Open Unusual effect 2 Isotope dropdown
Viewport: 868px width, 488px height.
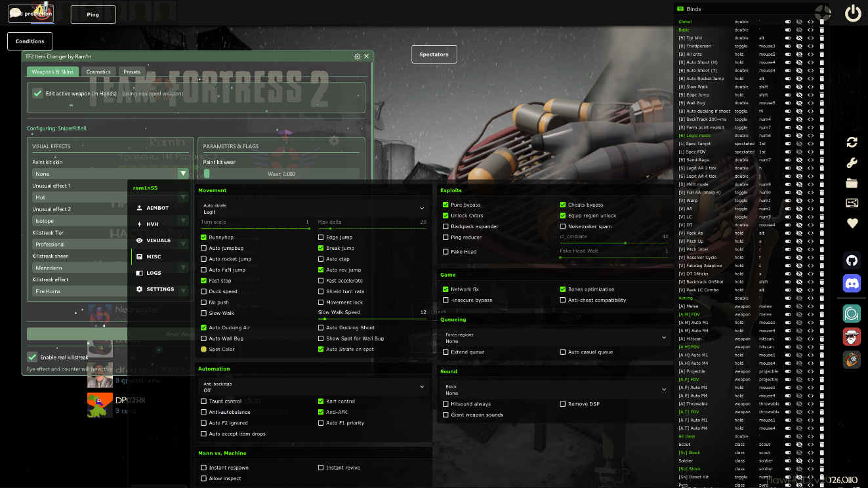[x=111, y=221]
